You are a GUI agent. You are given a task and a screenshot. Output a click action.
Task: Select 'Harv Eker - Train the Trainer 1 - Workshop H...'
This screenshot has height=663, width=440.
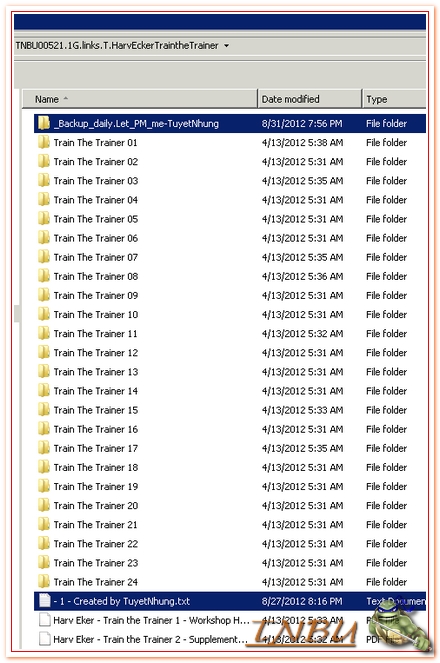[x=151, y=620]
